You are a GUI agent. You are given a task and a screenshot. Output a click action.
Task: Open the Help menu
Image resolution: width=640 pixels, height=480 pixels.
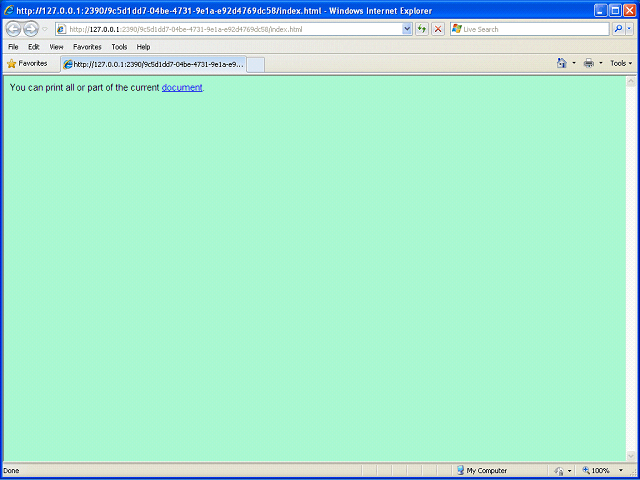pos(143,47)
